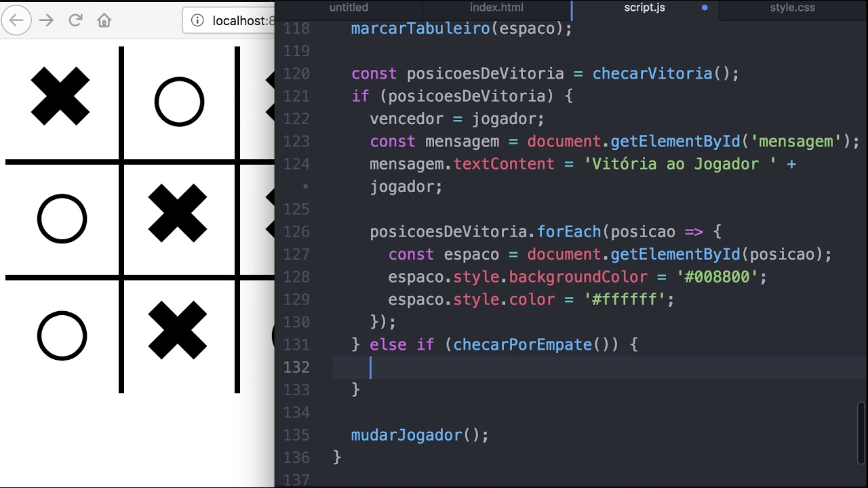Click the O in the bottom-left board cell
Screen dimensions: 868x488
[x=62, y=335]
